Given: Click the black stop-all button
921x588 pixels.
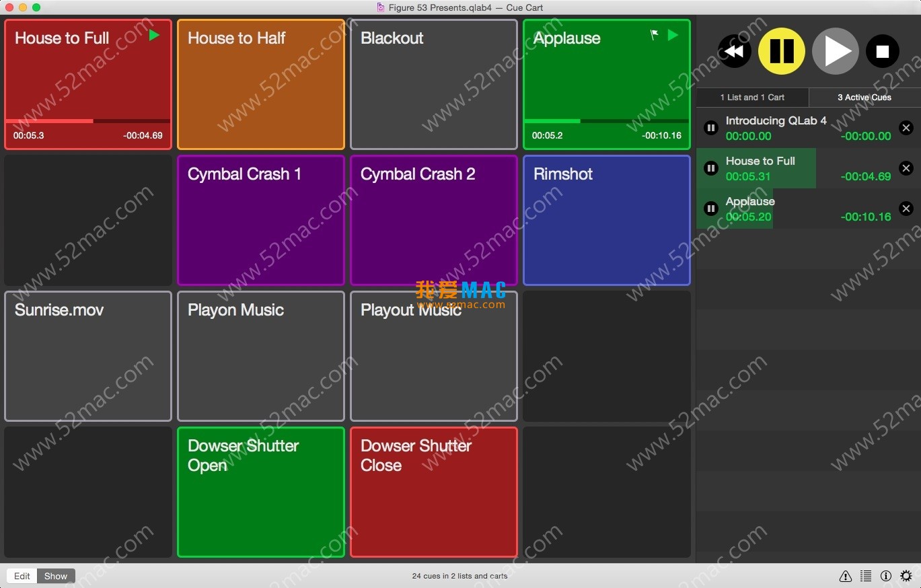Looking at the screenshot, I should pos(883,51).
